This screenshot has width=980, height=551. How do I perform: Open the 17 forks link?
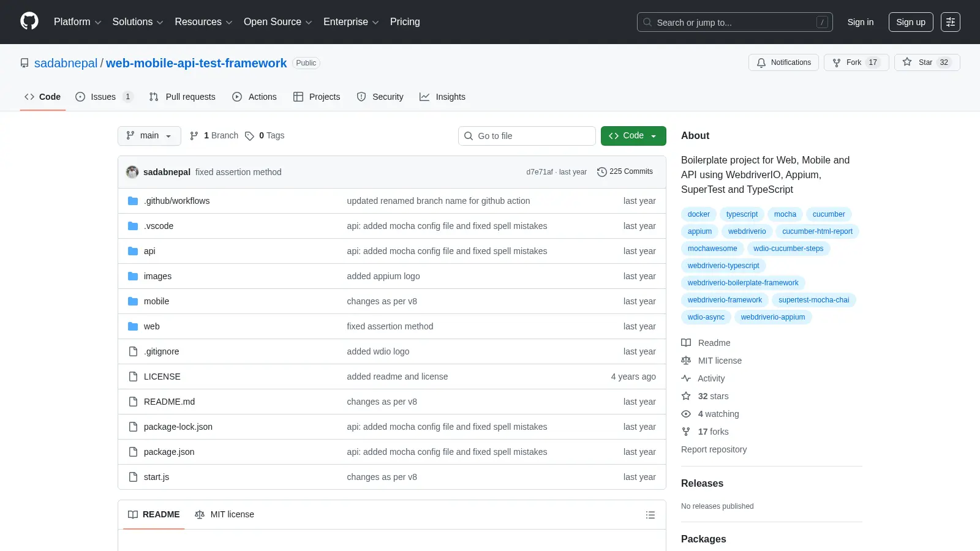click(x=705, y=432)
